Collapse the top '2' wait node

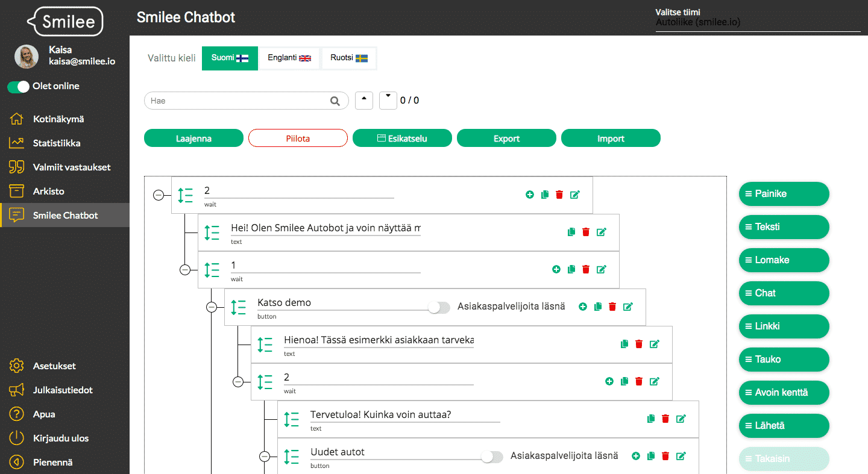(159, 195)
